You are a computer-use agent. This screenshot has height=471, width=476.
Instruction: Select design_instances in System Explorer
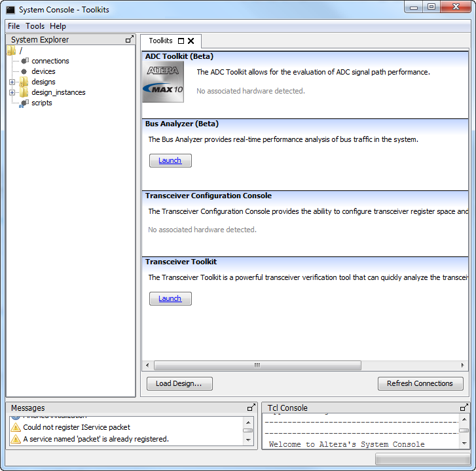pyautogui.click(x=58, y=92)
